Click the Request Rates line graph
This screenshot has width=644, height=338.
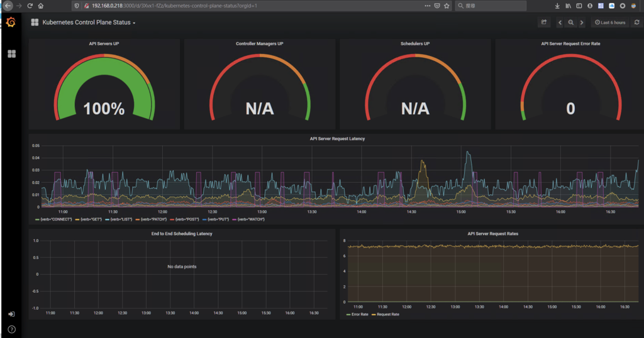[x=493, y=246]
